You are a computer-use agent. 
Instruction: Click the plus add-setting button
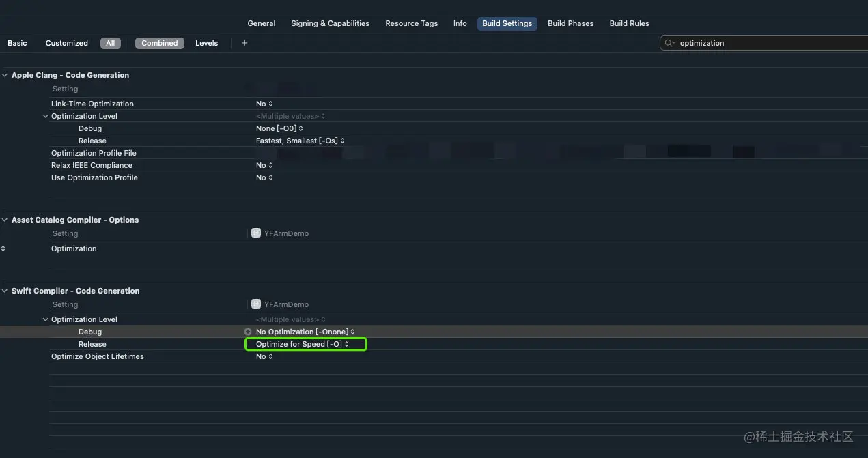[x=244, y=43]
